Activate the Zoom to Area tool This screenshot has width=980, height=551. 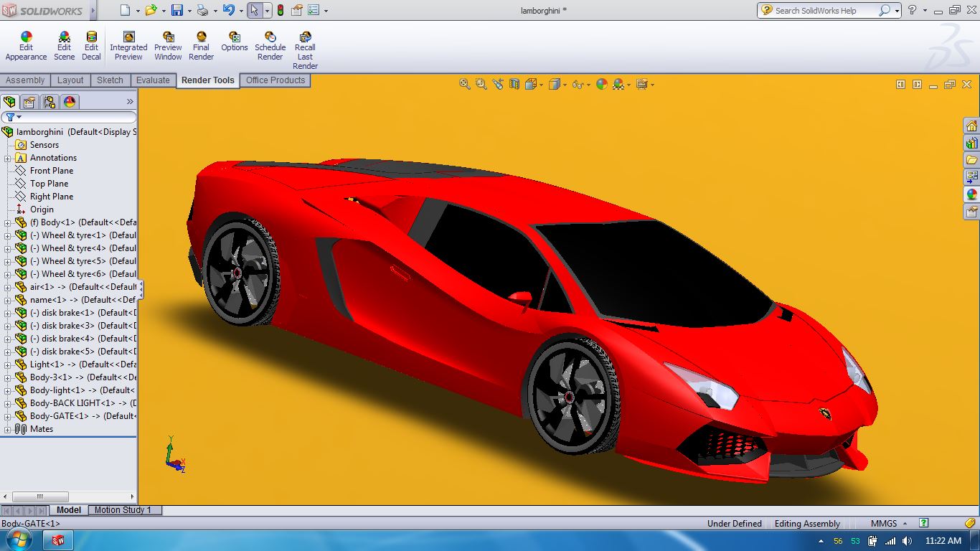click(481, 84)
